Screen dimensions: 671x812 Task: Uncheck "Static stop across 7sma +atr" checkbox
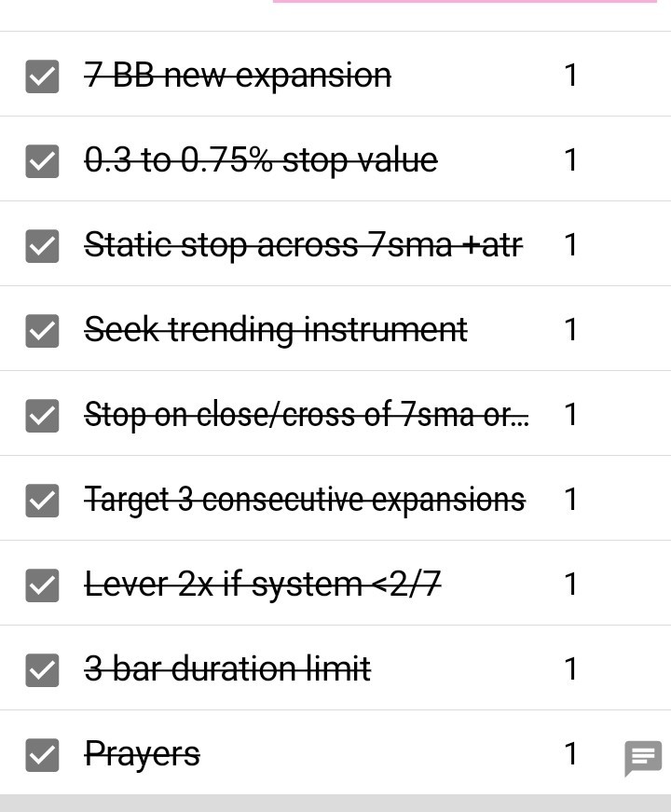42,246
